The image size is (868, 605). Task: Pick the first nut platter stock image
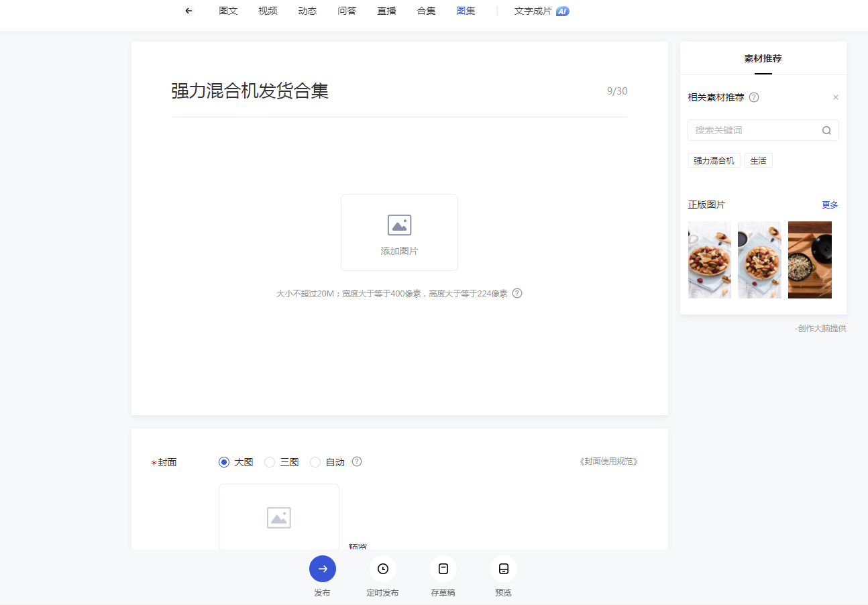point(710,260)
